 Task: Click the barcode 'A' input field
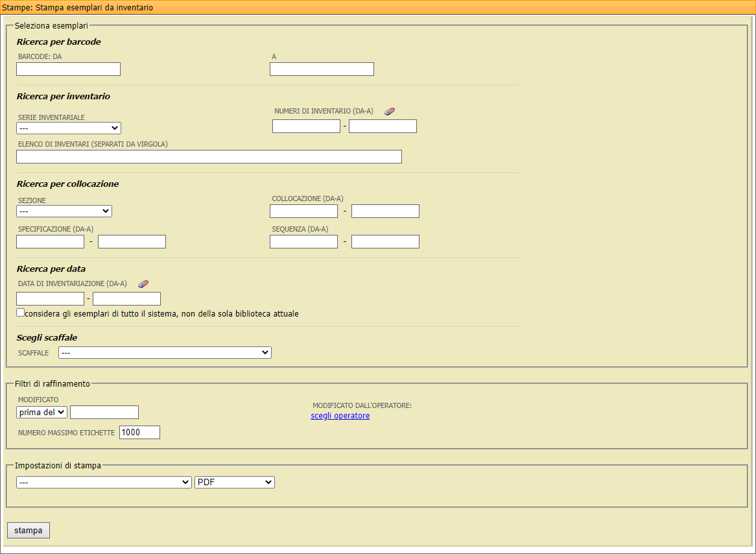(x=322, y=69)
